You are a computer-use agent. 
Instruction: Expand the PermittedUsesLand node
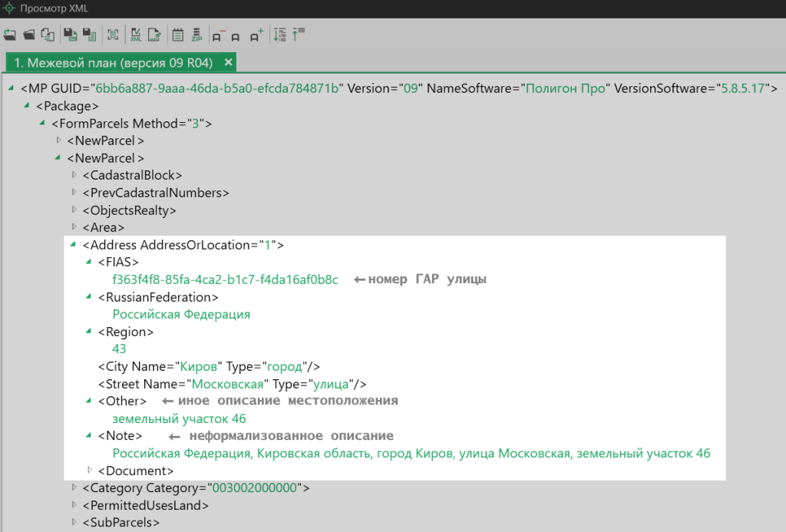pyautogui.click(x=74, y=505)
